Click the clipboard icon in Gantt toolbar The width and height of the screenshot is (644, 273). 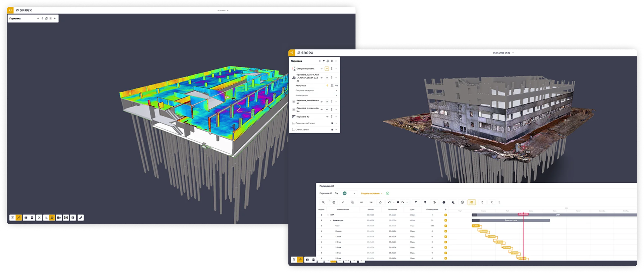coord(334,202)
